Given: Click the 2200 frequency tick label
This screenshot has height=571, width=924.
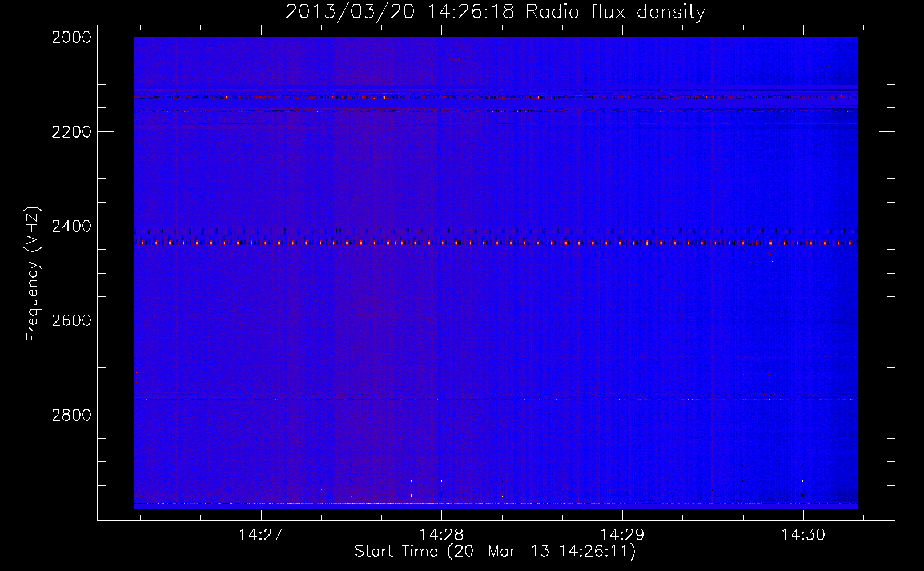Looking at the screenshot, I should tap(71, 132).
